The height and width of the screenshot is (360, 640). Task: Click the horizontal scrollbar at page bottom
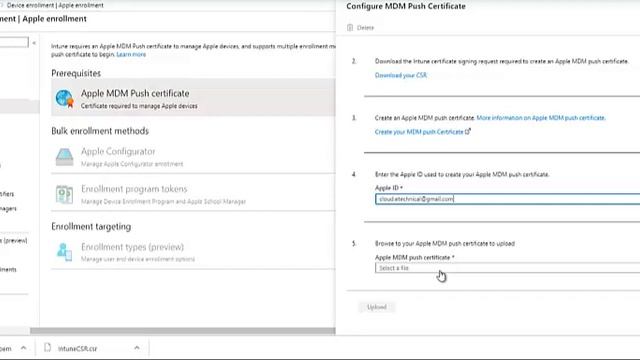182,331
